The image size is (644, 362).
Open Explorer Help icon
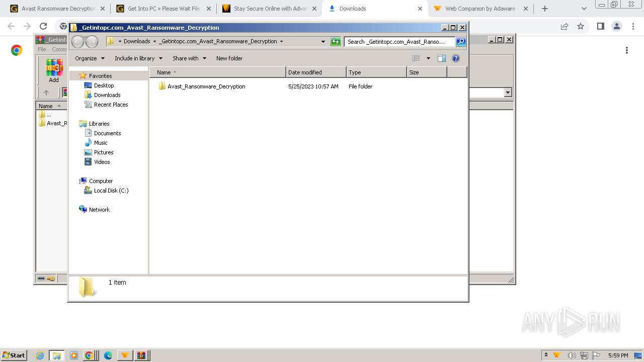(456, 58)
